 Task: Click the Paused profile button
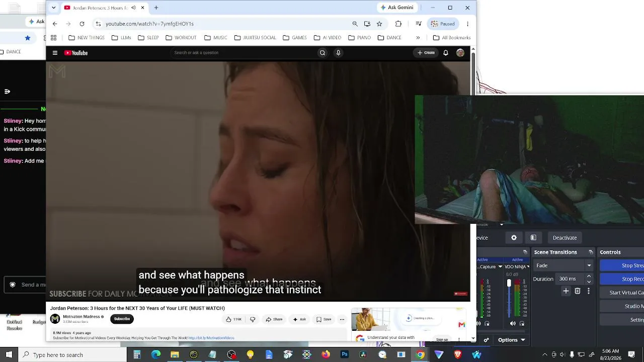pos(443,24)
